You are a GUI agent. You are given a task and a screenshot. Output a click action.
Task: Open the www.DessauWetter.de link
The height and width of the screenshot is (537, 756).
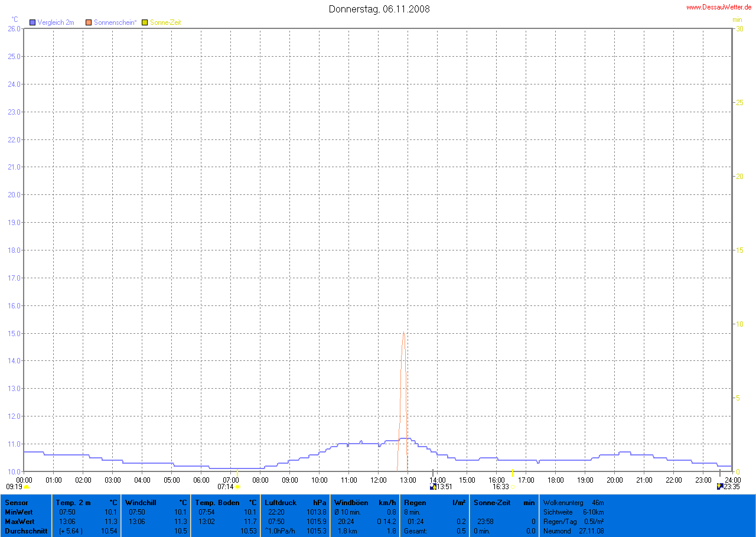[x=719, y=7]
